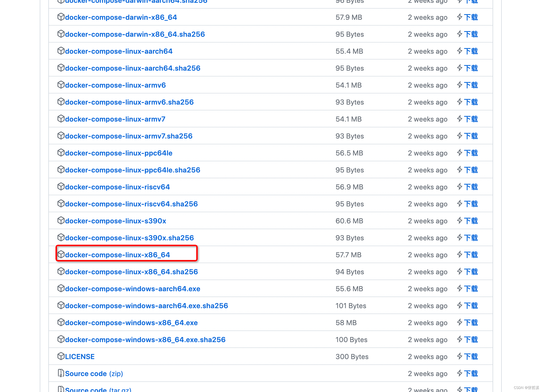Open docker-compose-windows-aarch64.exe.sha256 link
543x392 pixels.
pos(146,306)
